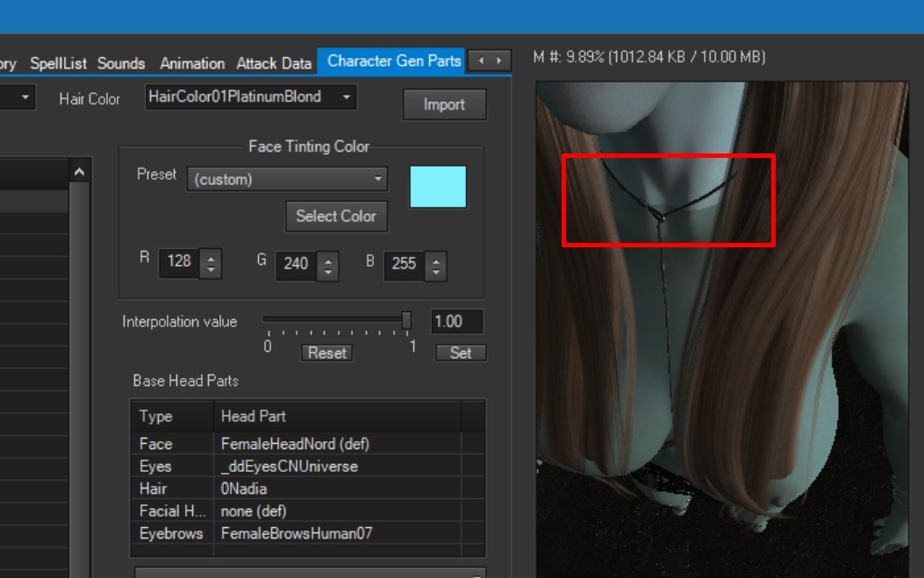Image resolution: width=924 pixels, height=578 pixels.
Task: Open the Face Tinting Preset dropdown
Action: tap(287, 179)
